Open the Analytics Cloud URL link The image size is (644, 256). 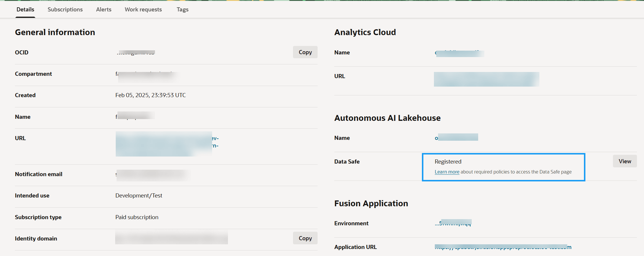pyautogui.click(x=486, y=79)
